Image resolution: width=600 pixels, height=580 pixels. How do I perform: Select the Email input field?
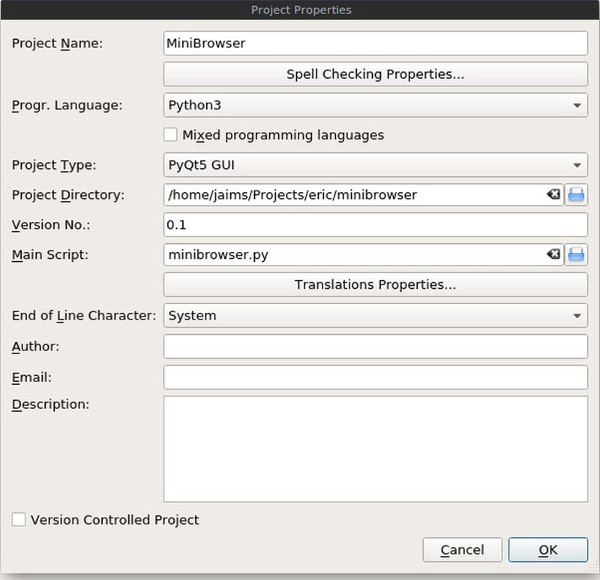point(375,378)
